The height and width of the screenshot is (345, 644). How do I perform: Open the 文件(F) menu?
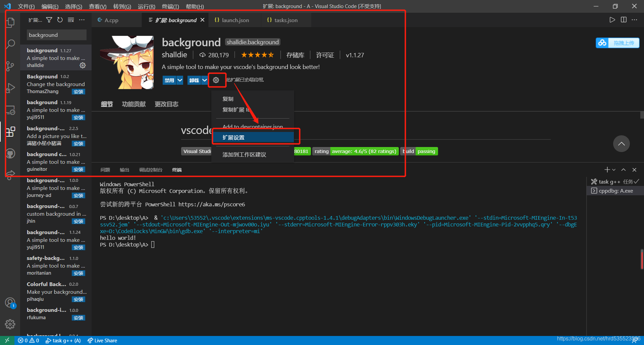(x=26, y=6)
